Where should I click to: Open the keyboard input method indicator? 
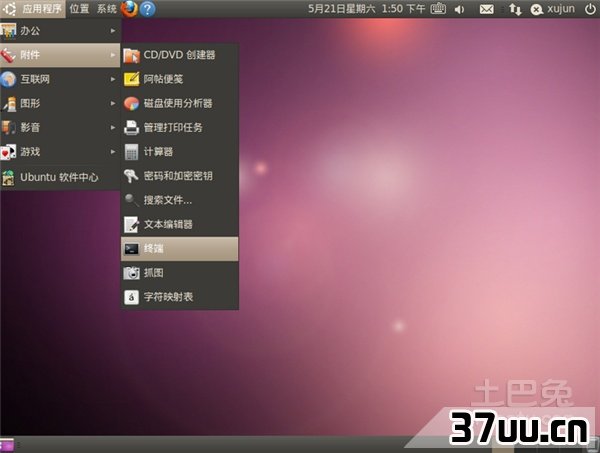(x=438, y=9)
